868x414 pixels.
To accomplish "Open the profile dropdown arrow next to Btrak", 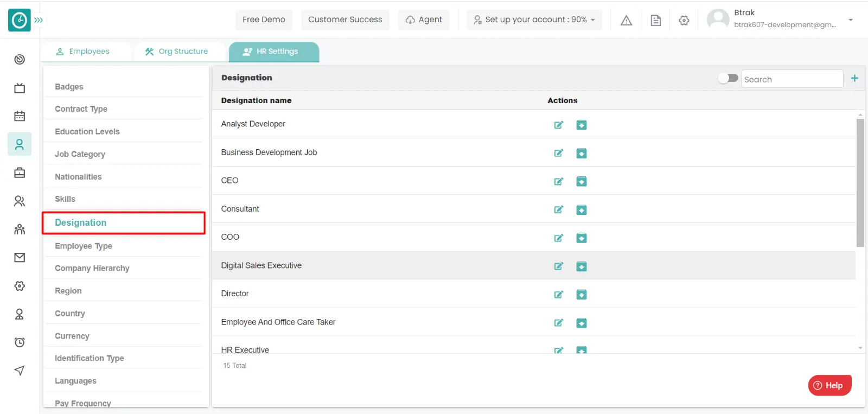I will 851,20.
